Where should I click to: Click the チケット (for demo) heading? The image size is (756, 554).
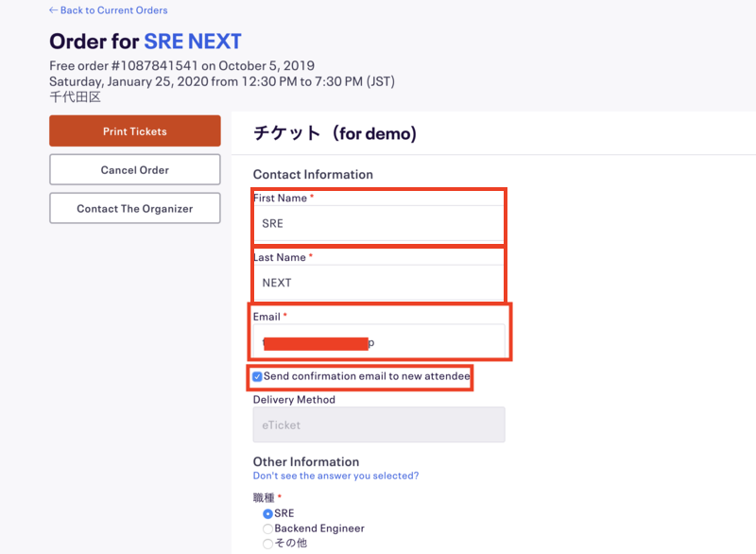click(x=335, y=133)
